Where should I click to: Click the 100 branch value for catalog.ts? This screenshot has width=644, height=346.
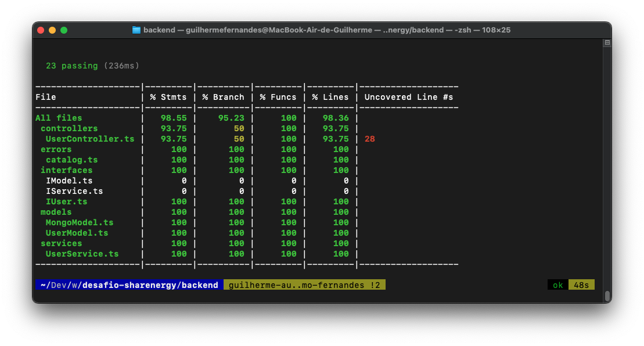tap(236, 160)
